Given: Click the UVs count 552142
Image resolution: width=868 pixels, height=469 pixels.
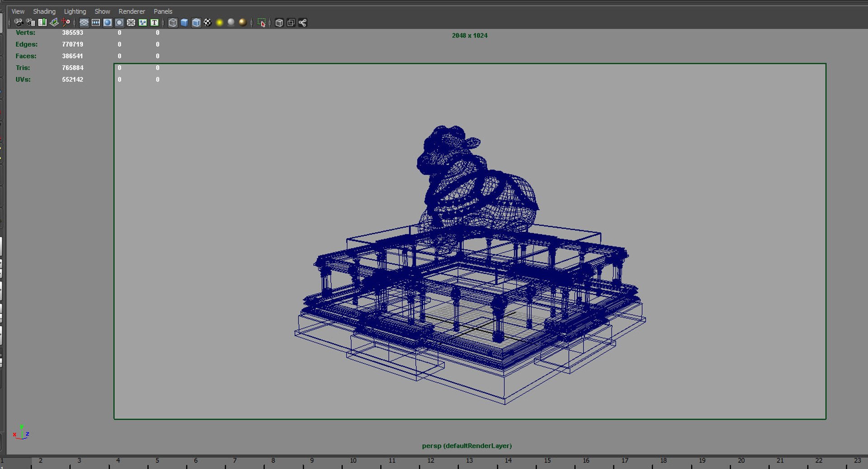Looking at the screenshot, I should (x=72, y=80).
